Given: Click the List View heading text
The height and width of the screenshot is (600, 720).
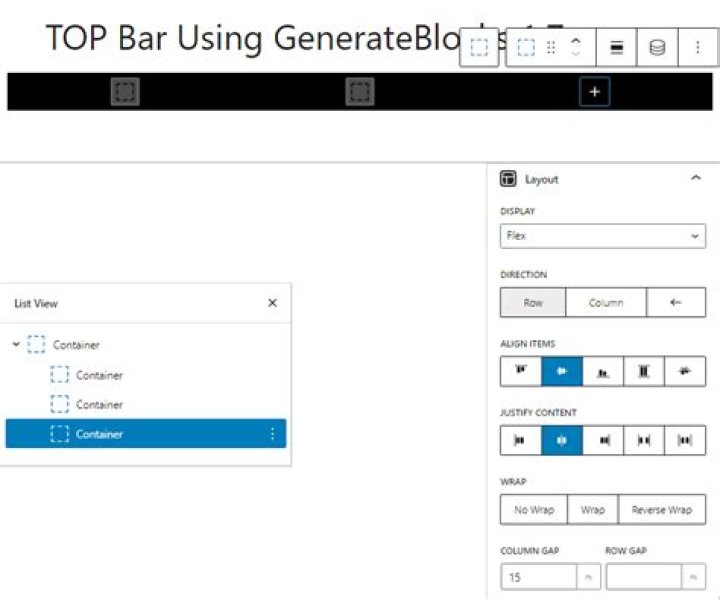Looking at the screenshot, I should click(36, 303).
